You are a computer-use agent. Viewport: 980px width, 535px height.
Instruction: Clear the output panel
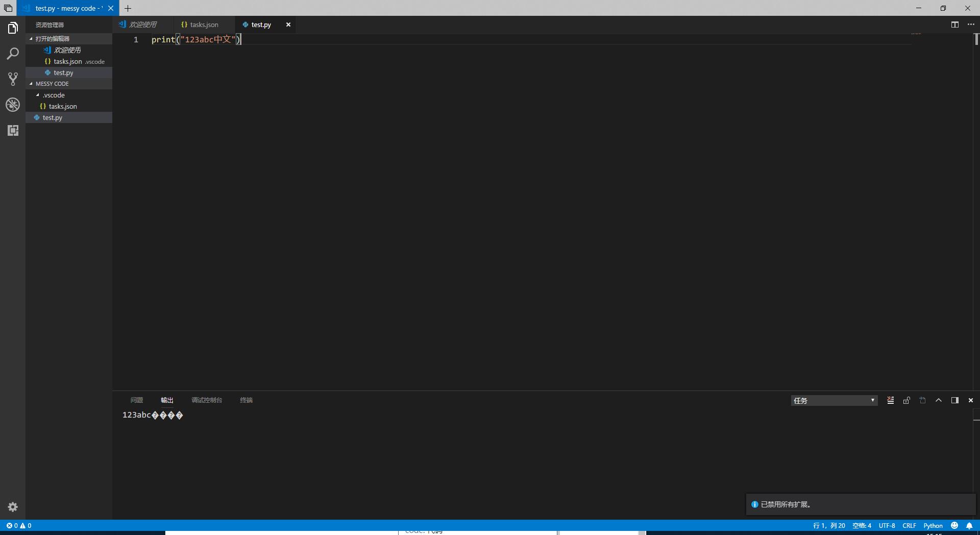891,400
